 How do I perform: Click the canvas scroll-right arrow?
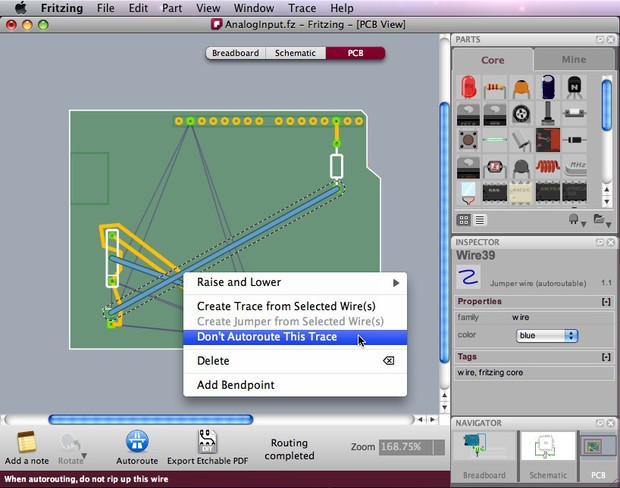pos(432,419)
